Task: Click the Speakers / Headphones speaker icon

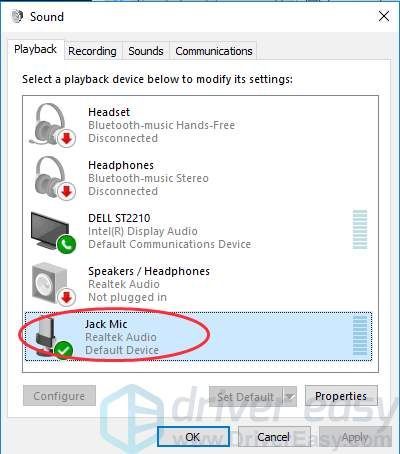Action: pyautogui.click(x=53, y=284)
